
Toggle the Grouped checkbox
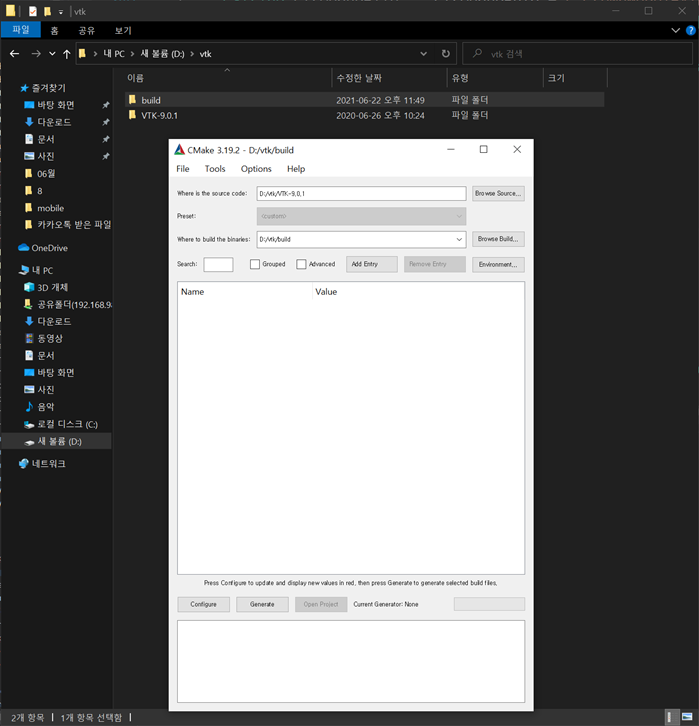[255, 264]
